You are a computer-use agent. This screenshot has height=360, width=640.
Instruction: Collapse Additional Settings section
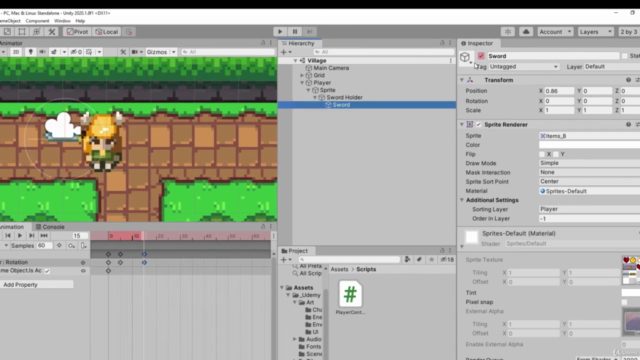(462, 200)
